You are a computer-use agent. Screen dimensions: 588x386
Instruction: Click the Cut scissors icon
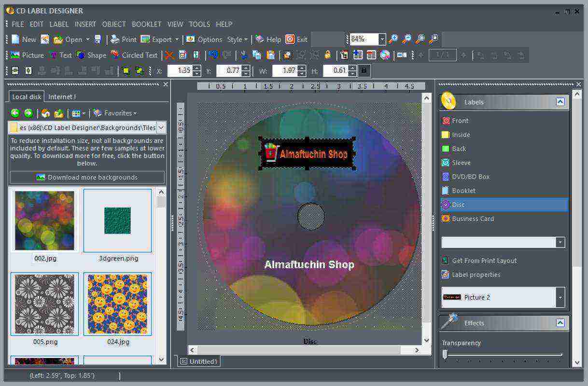[x=244, y=55]
